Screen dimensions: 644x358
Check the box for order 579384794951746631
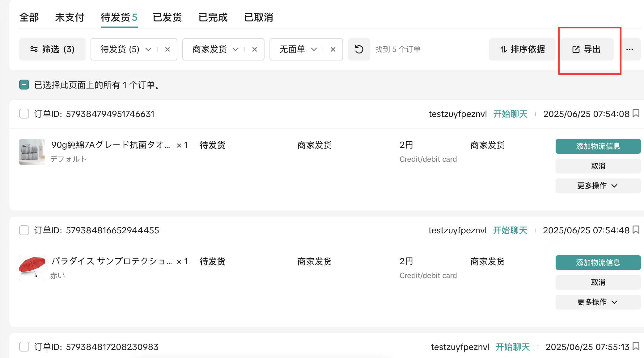tap(24, 114)
